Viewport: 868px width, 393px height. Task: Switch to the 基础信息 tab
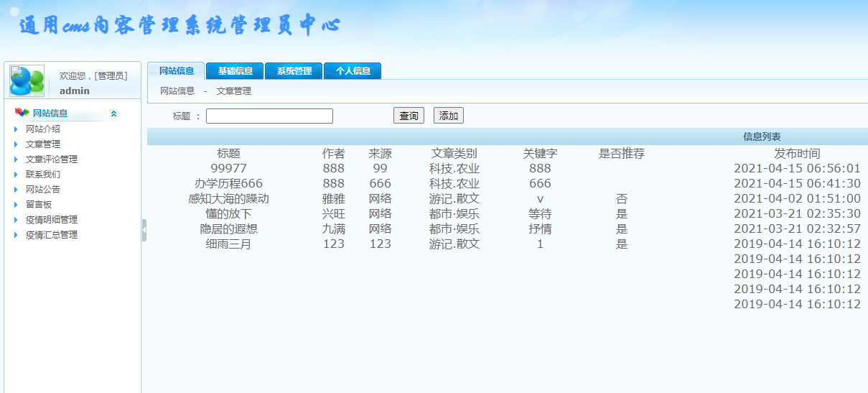235,71
